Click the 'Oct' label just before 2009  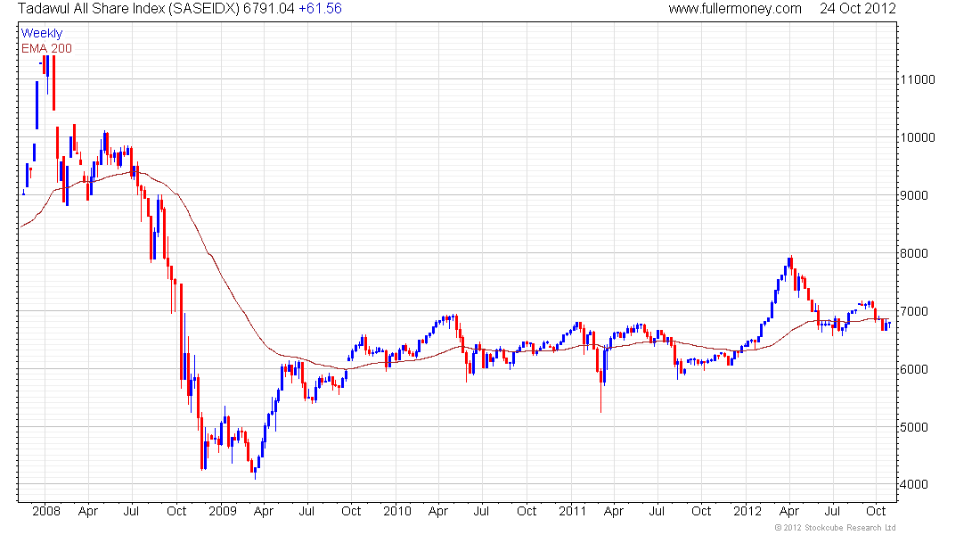point(176,511)
